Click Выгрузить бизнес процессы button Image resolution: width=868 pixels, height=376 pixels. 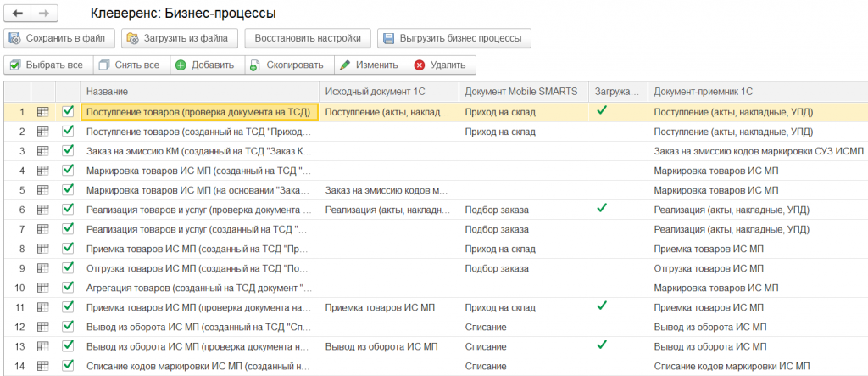(454, 38)
